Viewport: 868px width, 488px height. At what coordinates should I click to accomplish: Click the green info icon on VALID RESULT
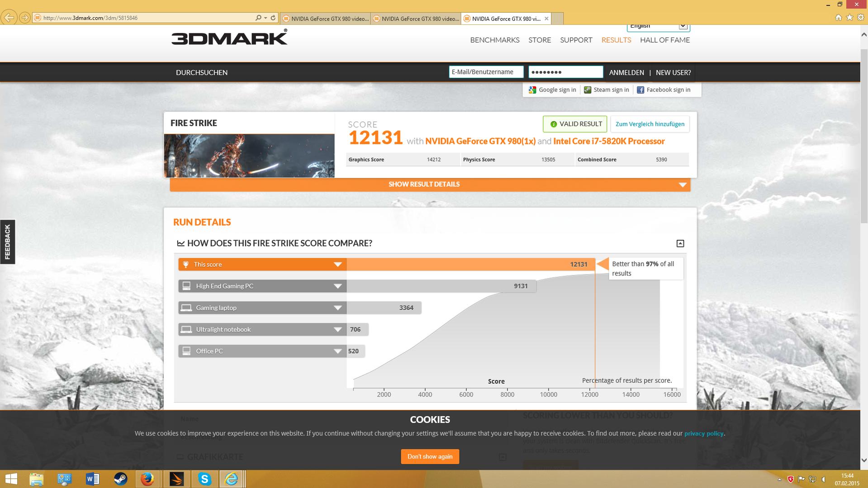click(x=553, y=124)
